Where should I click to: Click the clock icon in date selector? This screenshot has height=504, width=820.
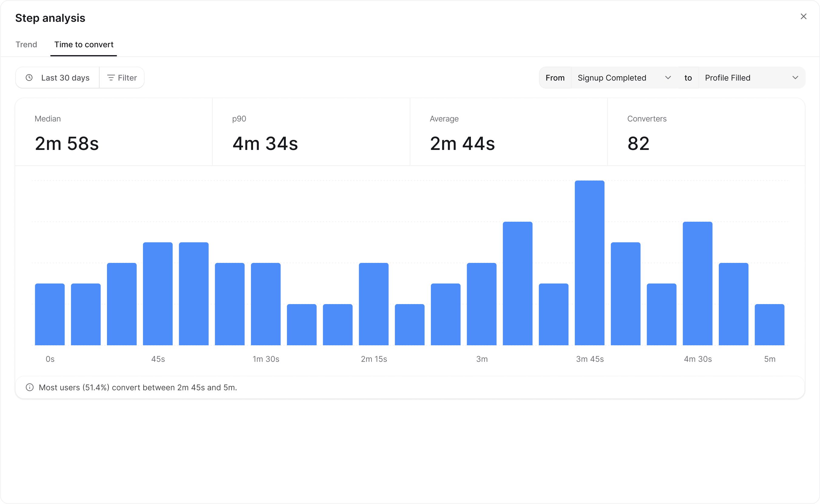click(x=29, y=78)
